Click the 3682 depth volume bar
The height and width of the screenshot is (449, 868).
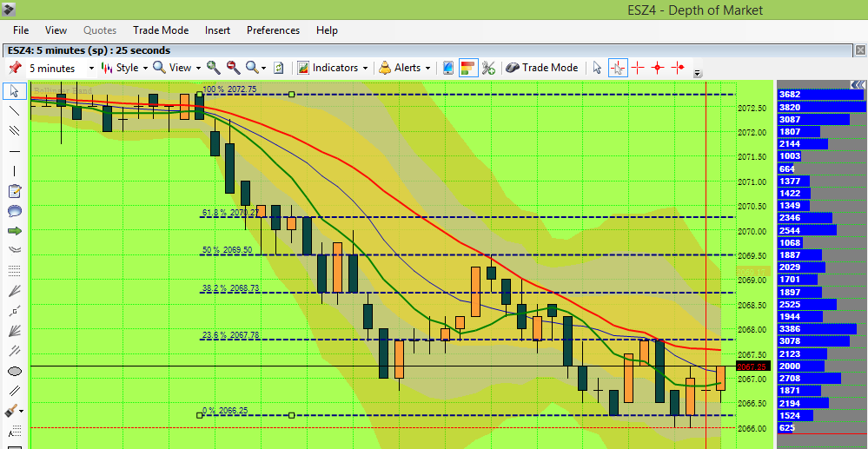point(821,95)
